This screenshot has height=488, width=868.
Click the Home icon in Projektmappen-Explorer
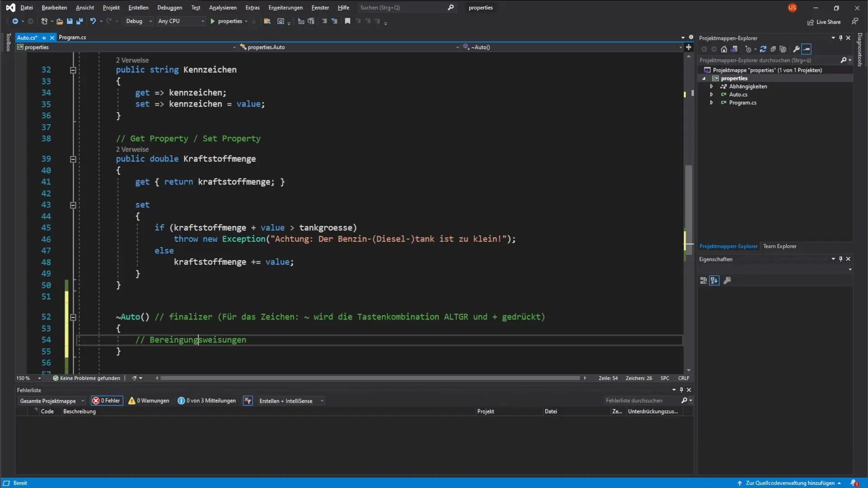pos(724,49)
